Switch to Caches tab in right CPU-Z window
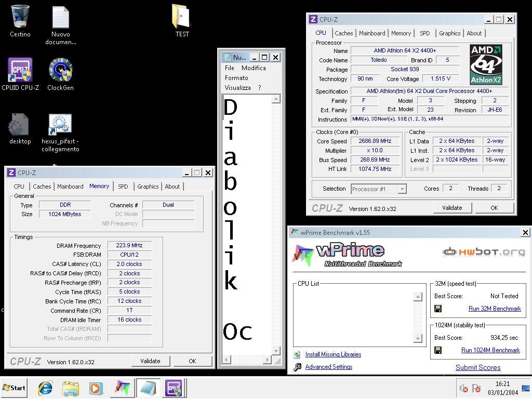The height and width of the screenshot is (399, 532). pyautogui.click(x=344, y=33)
